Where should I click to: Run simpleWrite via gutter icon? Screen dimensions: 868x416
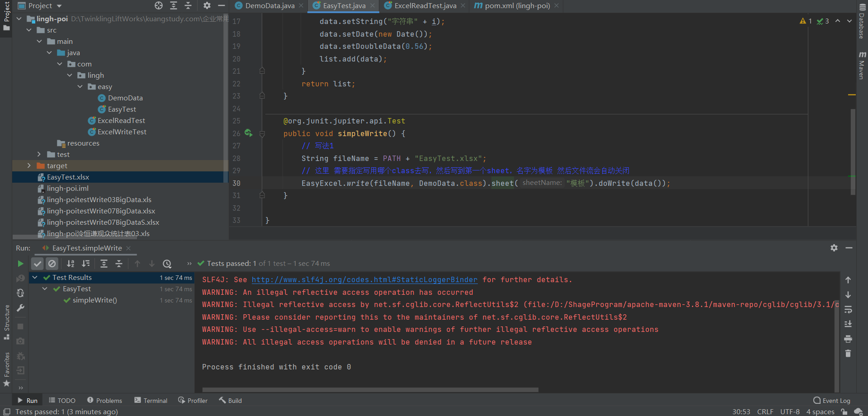tap(248, 133)
